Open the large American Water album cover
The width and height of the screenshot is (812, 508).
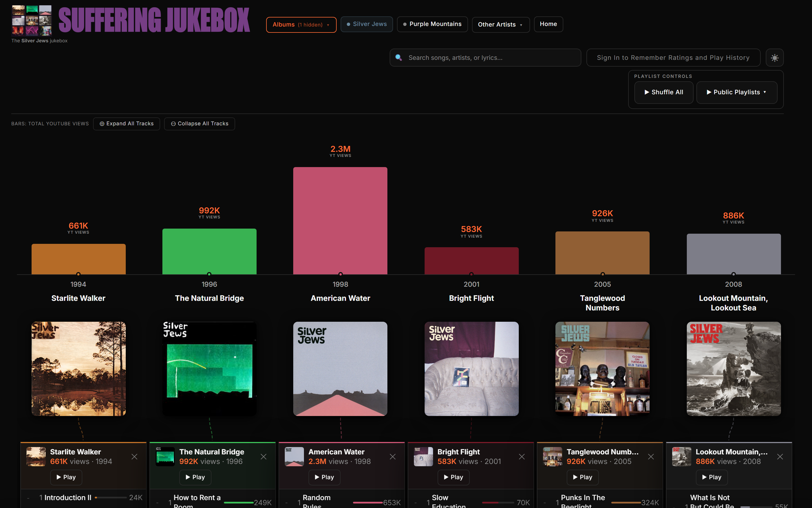340,369
